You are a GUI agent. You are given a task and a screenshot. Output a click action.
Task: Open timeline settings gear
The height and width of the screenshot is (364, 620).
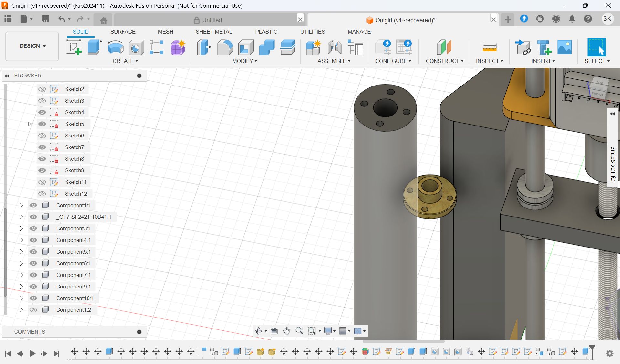pyautogui.click(x=610, y=353)
